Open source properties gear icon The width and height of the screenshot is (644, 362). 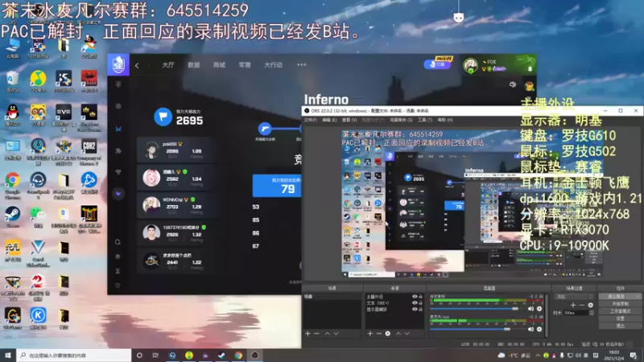(x=388, y=333)
